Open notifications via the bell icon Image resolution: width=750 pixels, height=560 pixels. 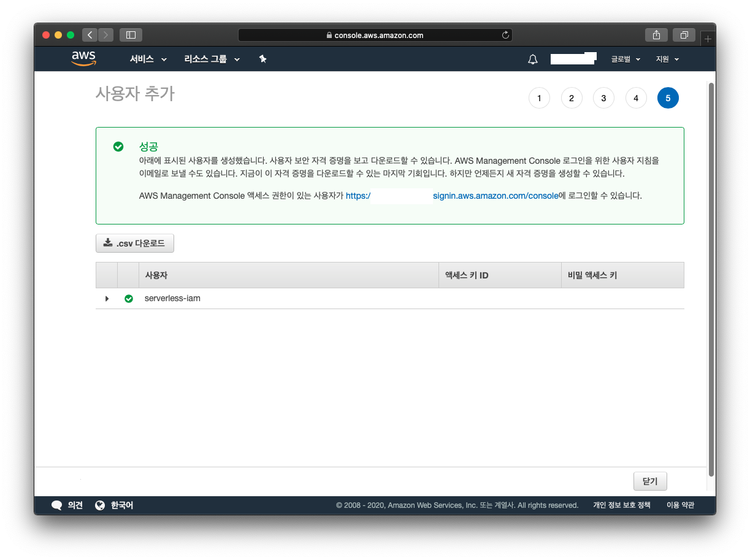[532, 59]
